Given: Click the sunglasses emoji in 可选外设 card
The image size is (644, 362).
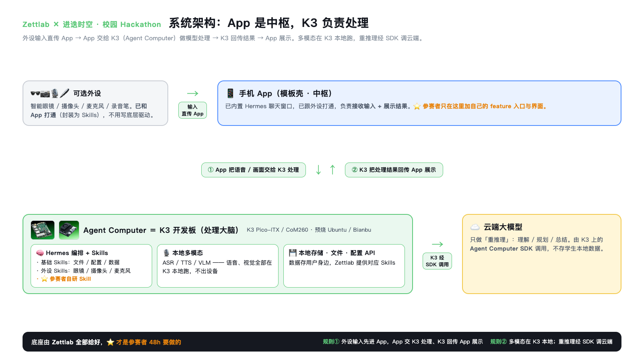Looking at the screenshot, I should click(35, 93).
